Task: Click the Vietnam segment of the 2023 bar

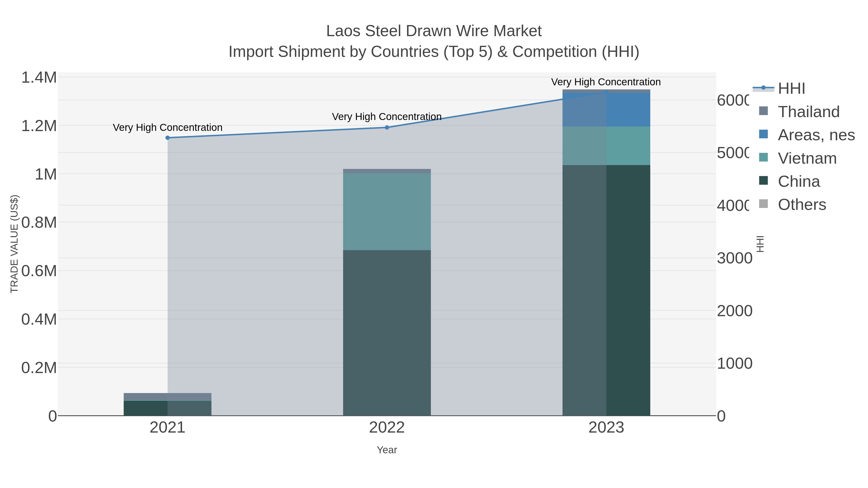Action: 606,146
